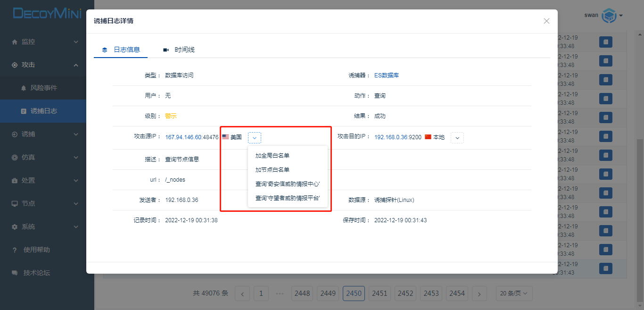Choose 加节点白名单 from the menu
Image resolution: width=644 pixels, height=310 pixels.
point(272,169)
